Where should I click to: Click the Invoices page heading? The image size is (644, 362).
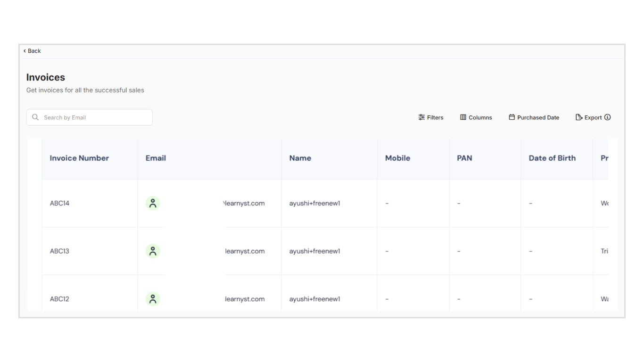click(x=46, y=77)
